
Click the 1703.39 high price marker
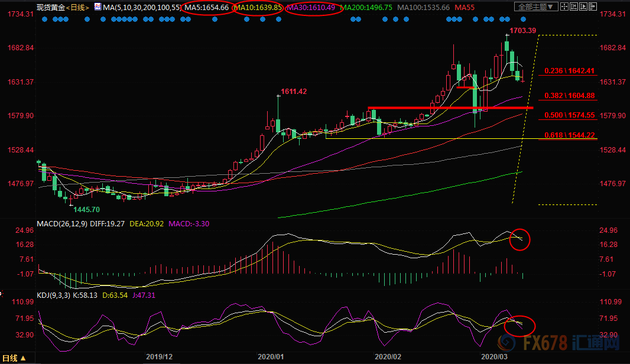[522, 30]
